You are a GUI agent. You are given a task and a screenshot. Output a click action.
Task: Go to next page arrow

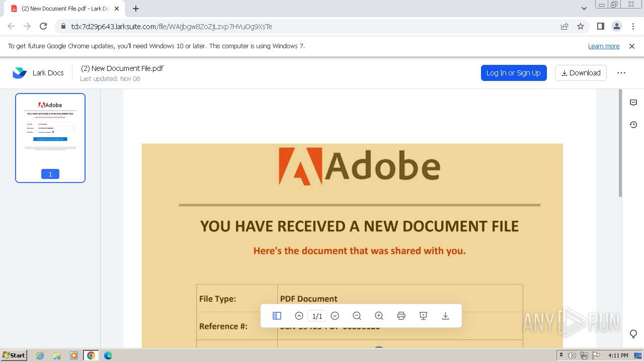point(335,316)
